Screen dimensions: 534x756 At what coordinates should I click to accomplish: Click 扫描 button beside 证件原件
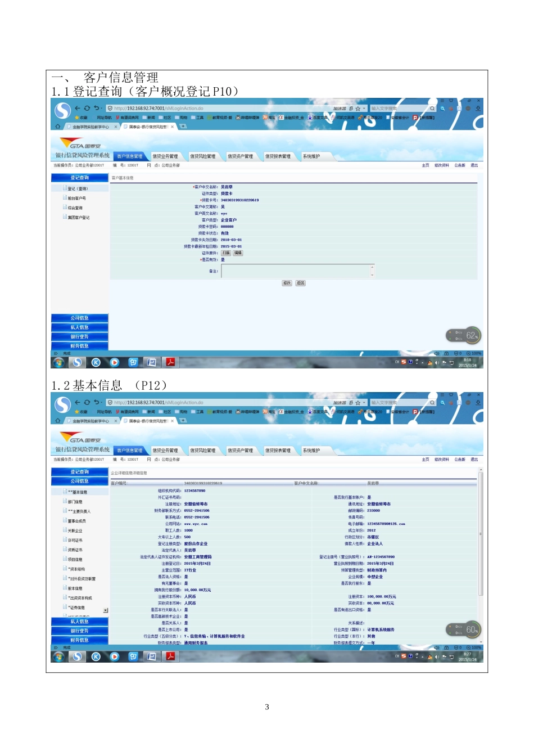(226, 253)
